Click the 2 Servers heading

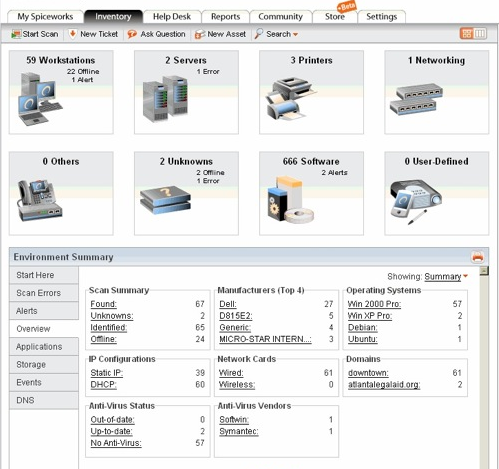[186, 60]
